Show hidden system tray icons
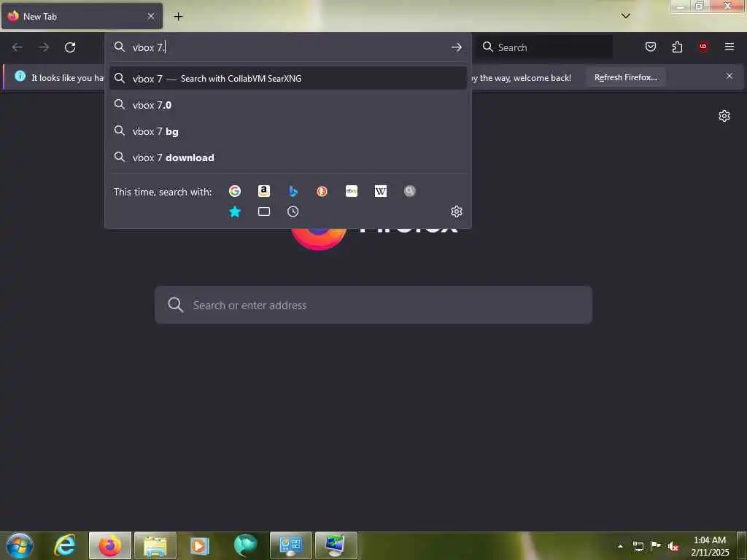The image size is (747, 560). [620, 546]
